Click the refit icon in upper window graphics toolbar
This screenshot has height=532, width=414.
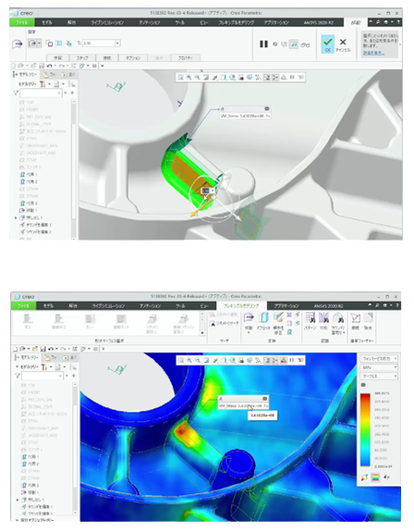click(x=180, y=78)
